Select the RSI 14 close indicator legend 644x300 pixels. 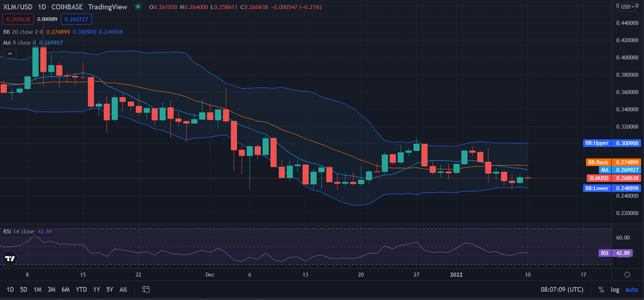pos(19,231)
